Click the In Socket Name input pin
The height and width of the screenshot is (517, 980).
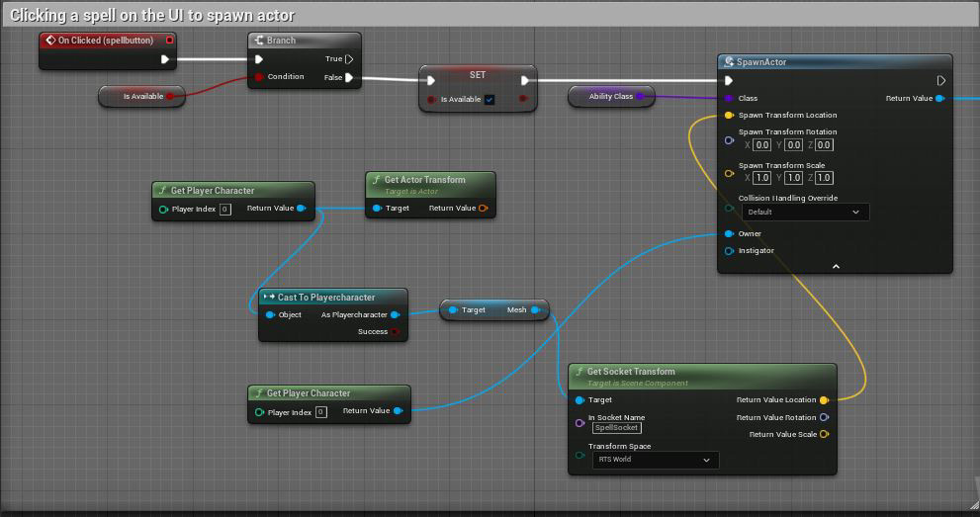[x=579, y=423]
